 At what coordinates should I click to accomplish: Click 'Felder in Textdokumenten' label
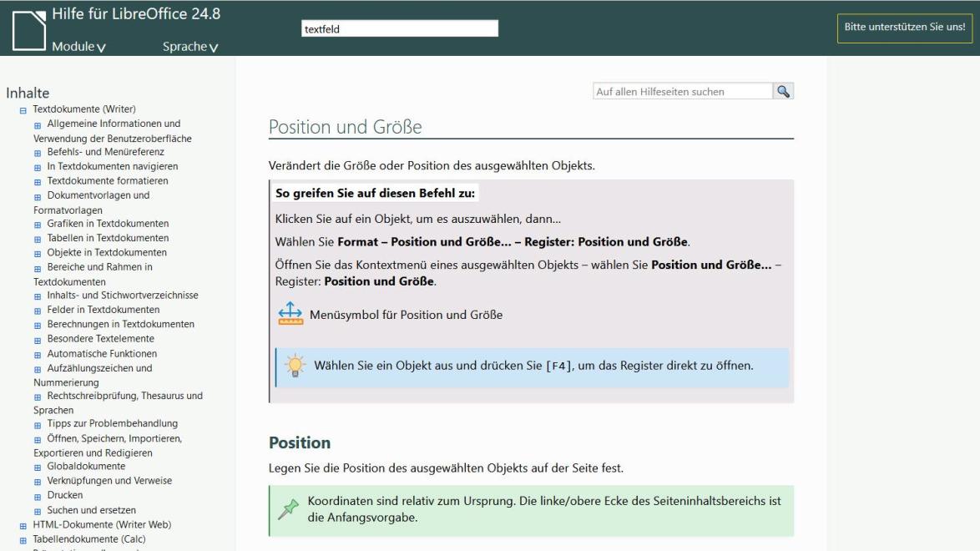(x=104, y=310)
